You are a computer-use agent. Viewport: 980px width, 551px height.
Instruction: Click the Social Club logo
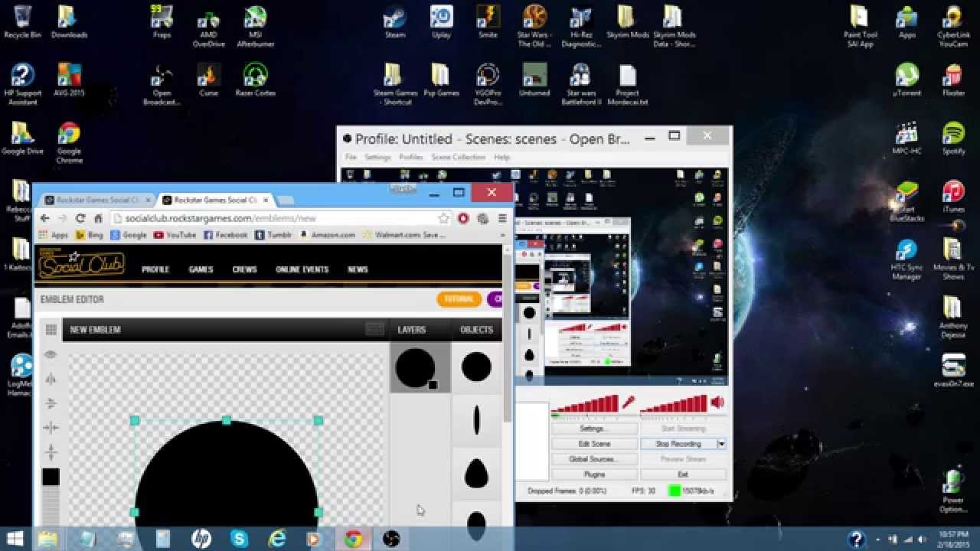[x=82, y=265]
